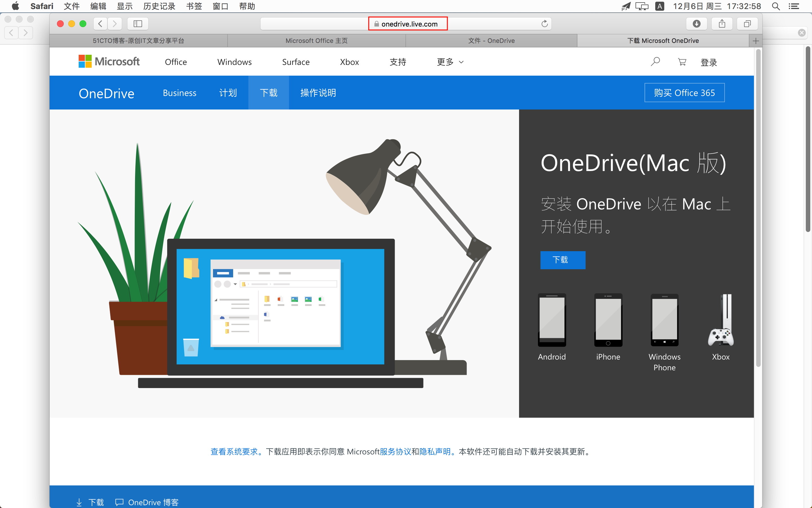Close background window tab with x
Screen dimensions: 812x508
click(x=802, y=32)
